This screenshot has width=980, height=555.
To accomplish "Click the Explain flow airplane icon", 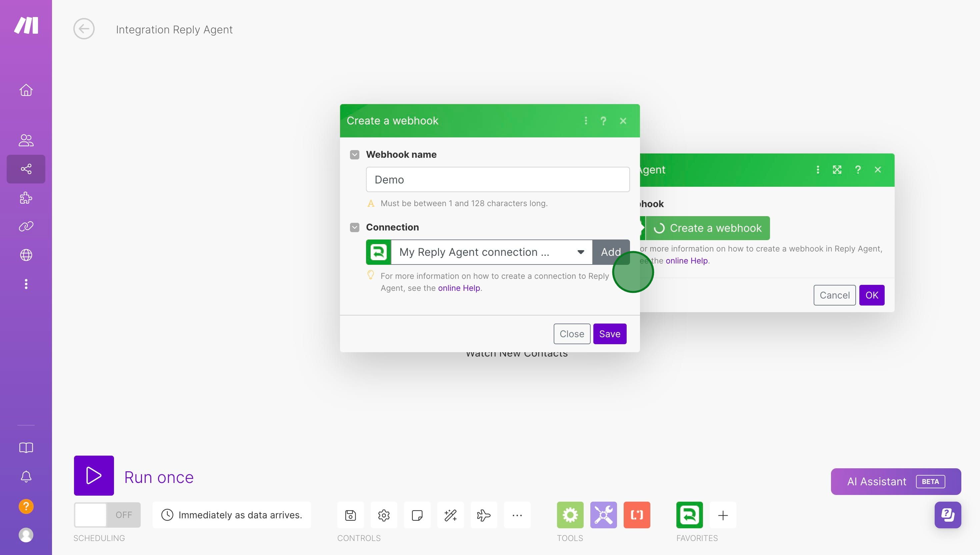I will [484, 515].
